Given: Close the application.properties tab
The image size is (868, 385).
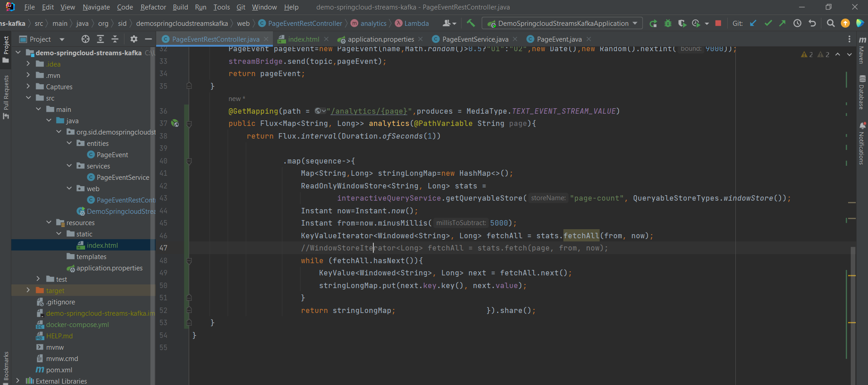Looking at the screenshot, I should click(420, 39).
